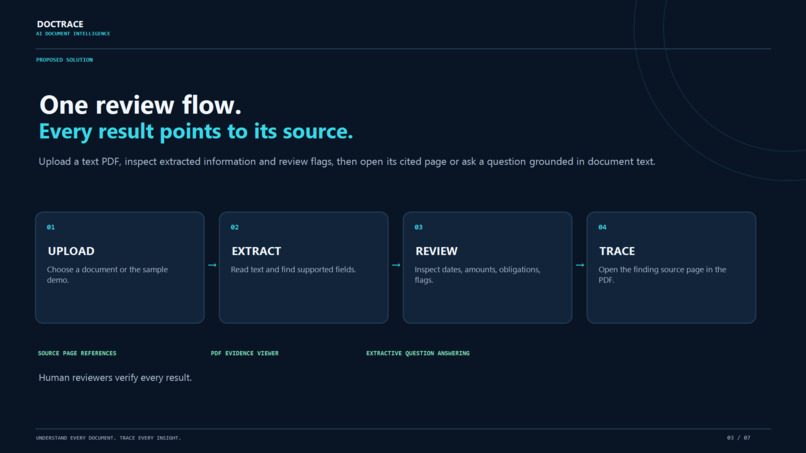Click the 'AI DOCUMENT INTELLIGENCE' tagline

click(73, 33)
